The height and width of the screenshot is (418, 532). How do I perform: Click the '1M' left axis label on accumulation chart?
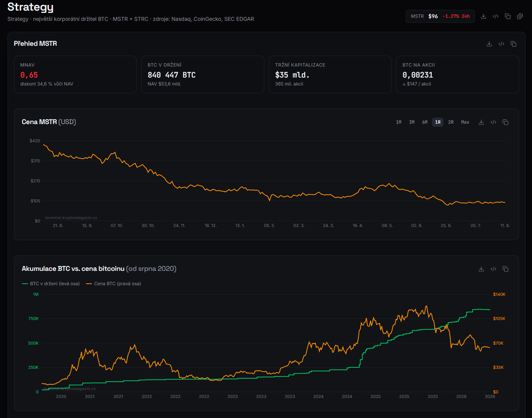click(36, 294)
